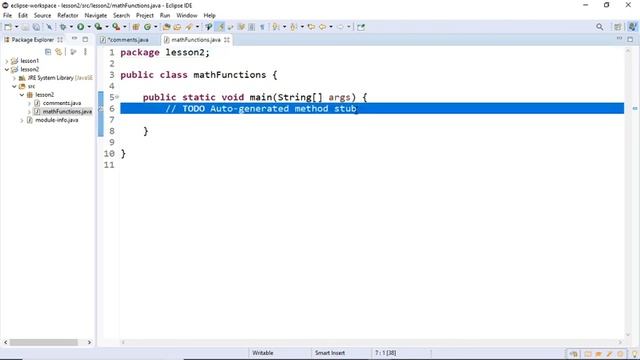This screenshot has height=360, width=640.
Task: Open dropdown arrow beside New Class icon
Action: tap(156, 27)
